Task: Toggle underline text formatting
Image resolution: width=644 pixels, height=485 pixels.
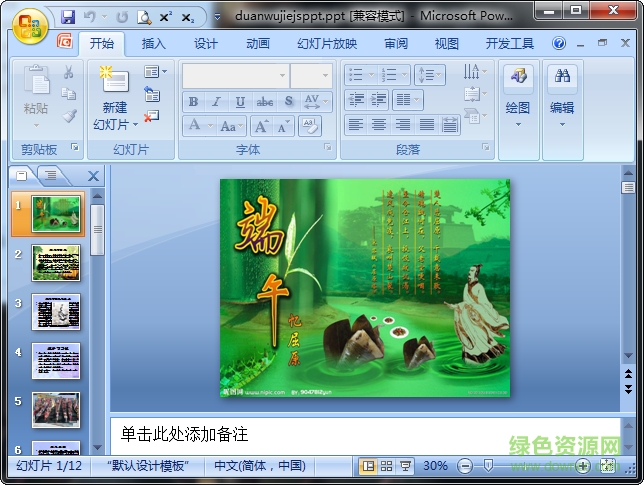Action: [240, 102]
